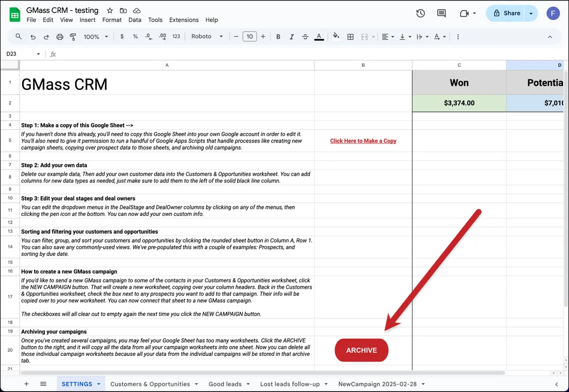Screen dimensions: 569x392
Task: Decrease decimal places
Action: coord(148,36)
